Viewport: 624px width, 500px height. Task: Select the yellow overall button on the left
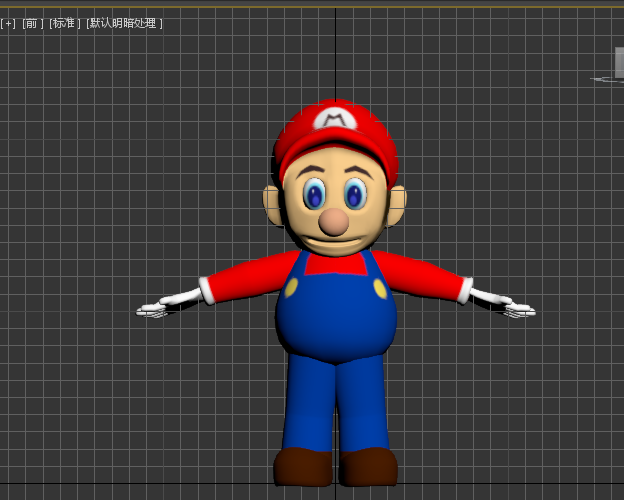[291, 288]
